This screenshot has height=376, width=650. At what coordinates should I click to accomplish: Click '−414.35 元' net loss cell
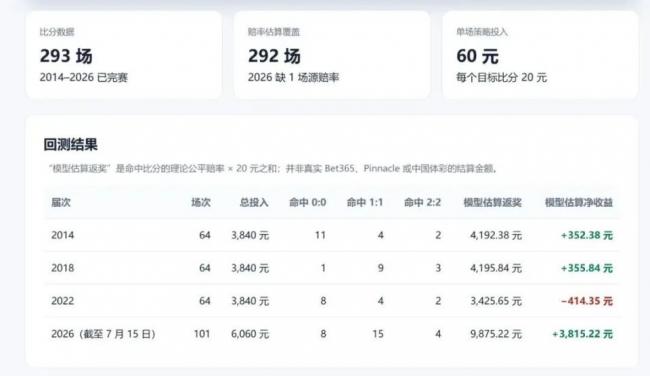click(587, 301)
